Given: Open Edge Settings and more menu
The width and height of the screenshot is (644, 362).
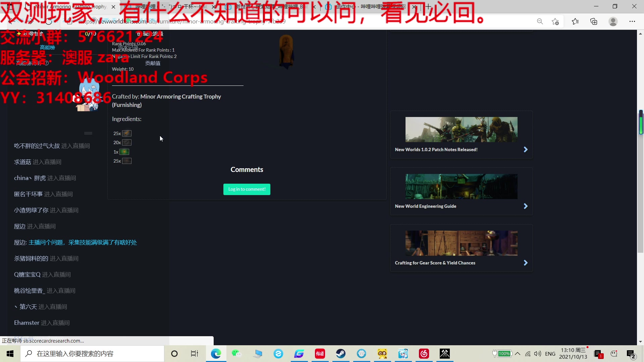Looking at the screenshot, I should click(632, 21).
